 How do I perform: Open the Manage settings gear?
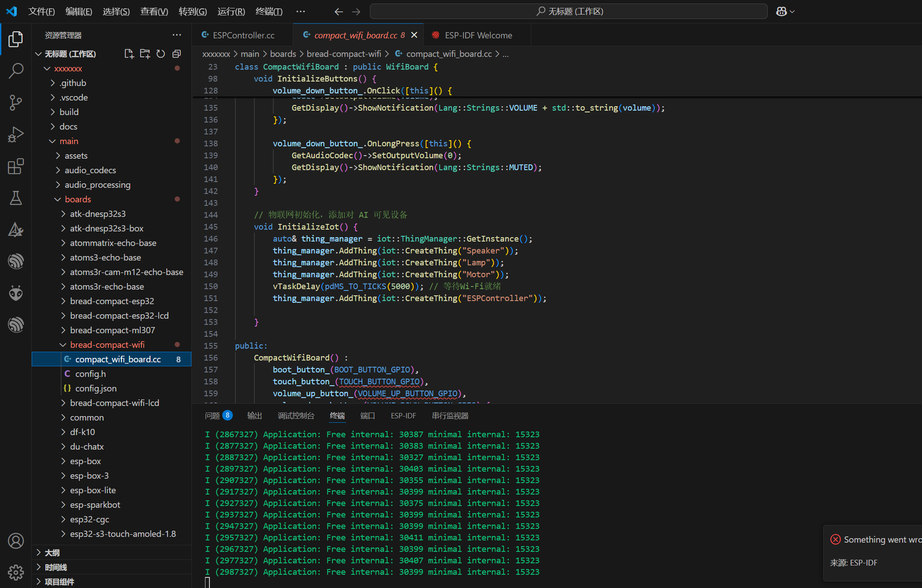[16, 572]
